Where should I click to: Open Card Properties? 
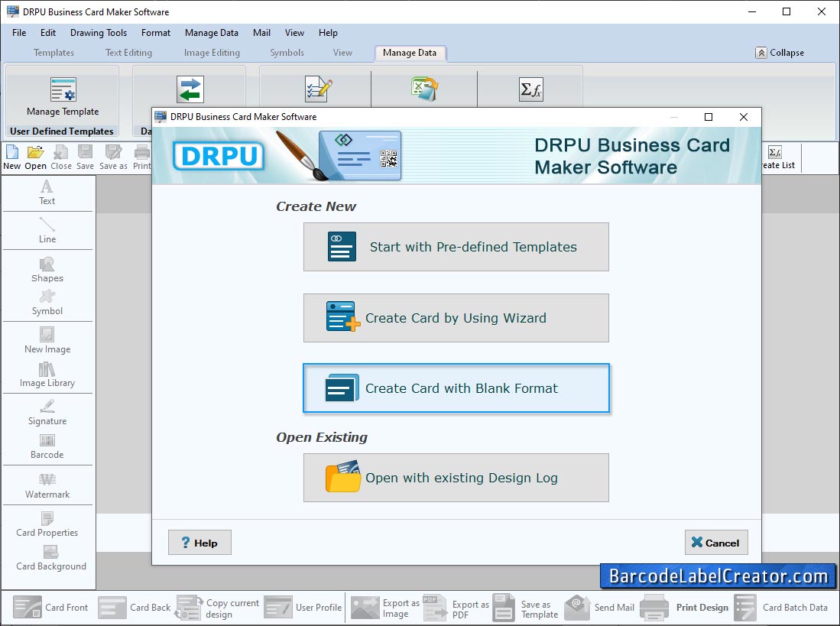coord(47,525)
